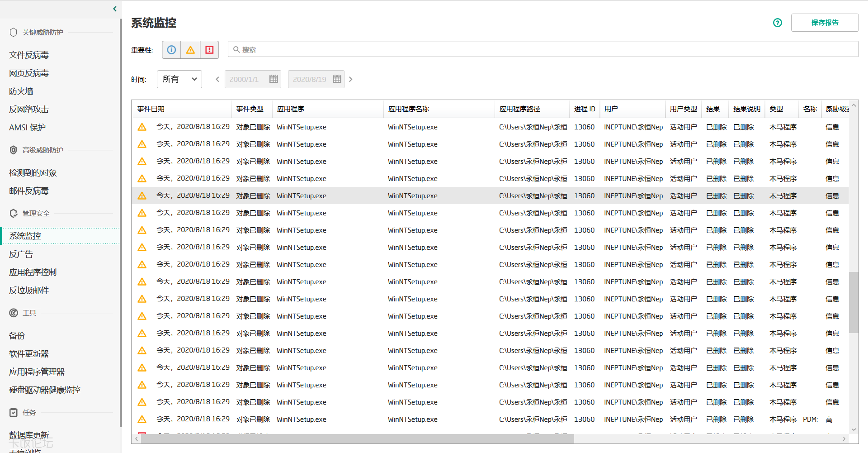Image resolution: width=868 pixels, height=453 pixels.
Task: Open calendar for start date 2000/1/1
Action: pos(274,79)
